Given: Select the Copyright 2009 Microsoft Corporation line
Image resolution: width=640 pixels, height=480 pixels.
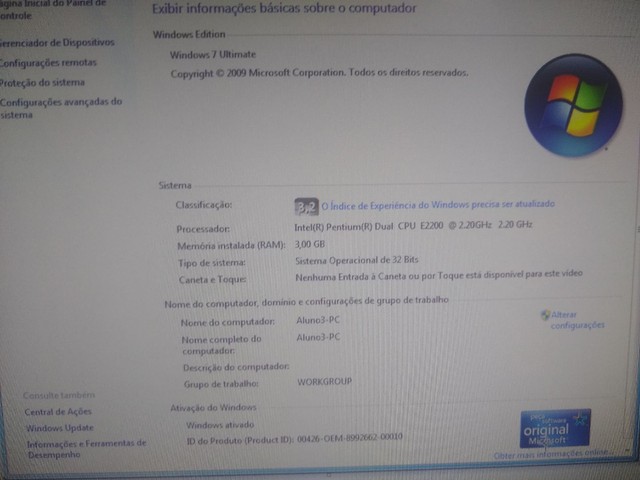Looking at the screenshot, I should 319,73.
